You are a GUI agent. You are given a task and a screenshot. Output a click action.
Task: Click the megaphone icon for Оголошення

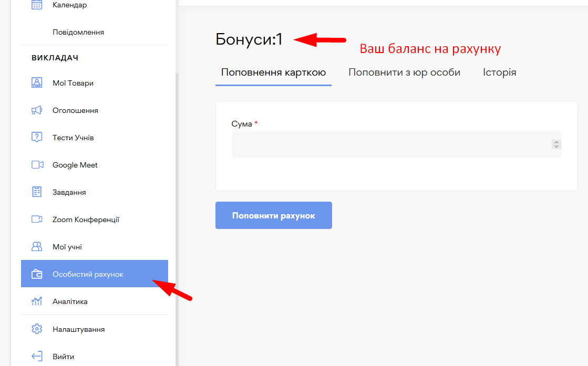click(37, 110)
